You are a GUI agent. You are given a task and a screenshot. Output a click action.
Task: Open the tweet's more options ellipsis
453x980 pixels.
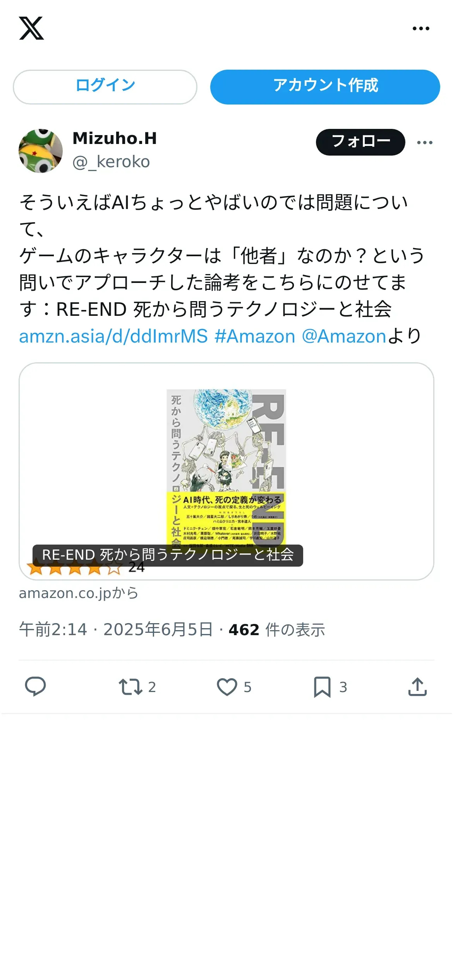tap(425, 142)
